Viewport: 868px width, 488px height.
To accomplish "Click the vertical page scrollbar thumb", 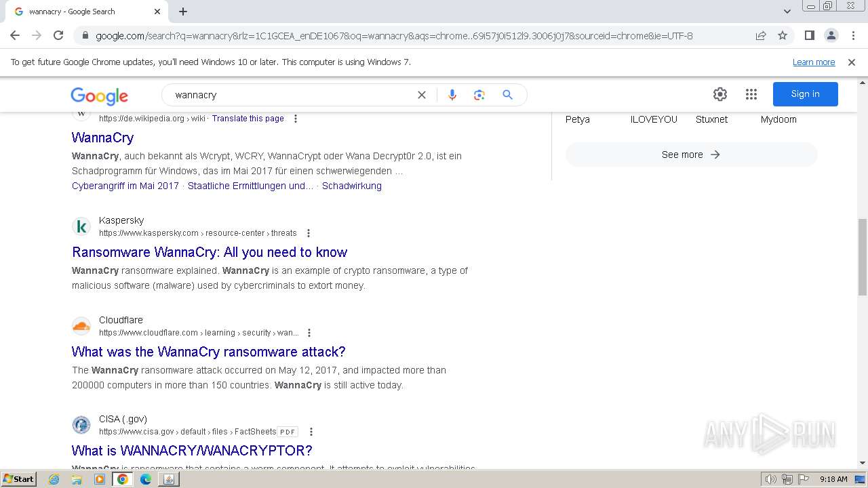I will pos(862,258).
